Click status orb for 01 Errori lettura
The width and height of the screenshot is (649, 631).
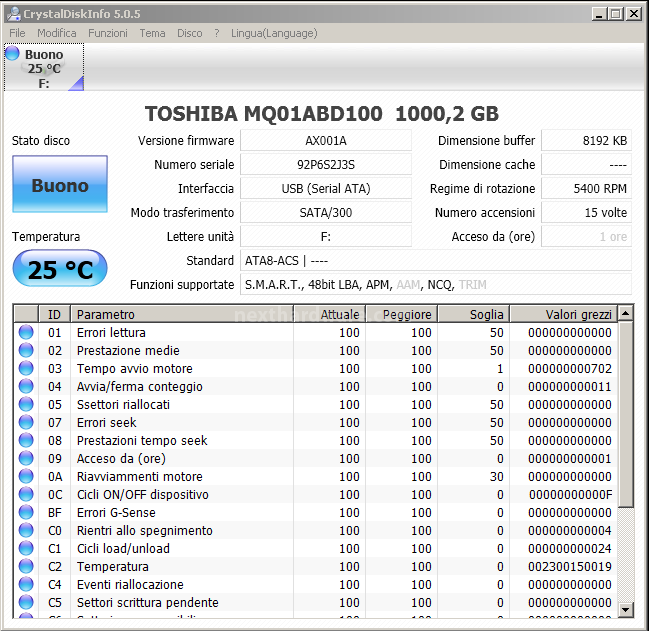click(26, 332)
